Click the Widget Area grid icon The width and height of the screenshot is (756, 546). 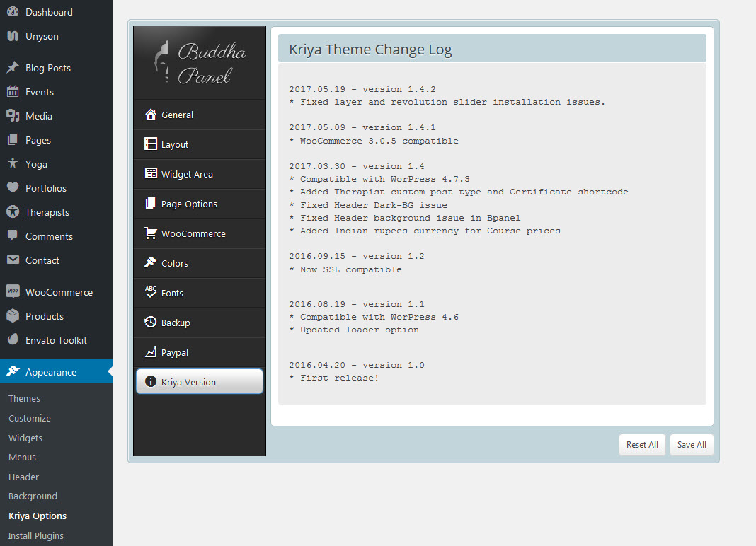(x=150, y=174)
